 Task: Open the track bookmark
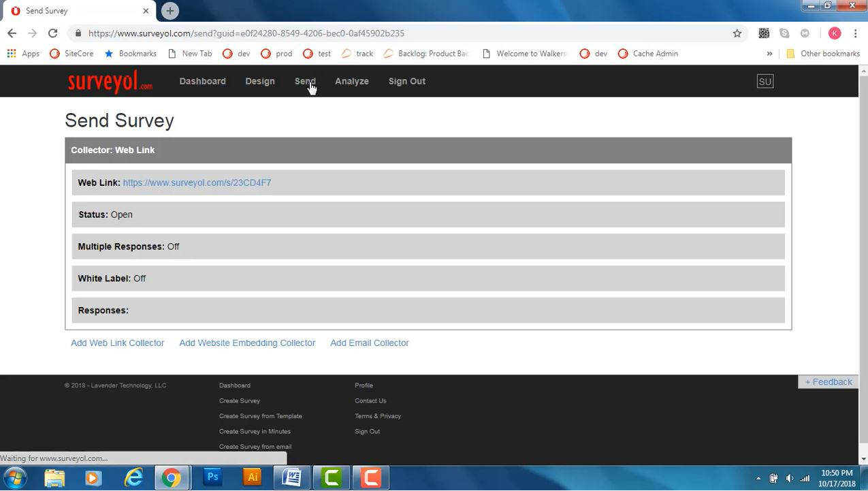point(357,54)
